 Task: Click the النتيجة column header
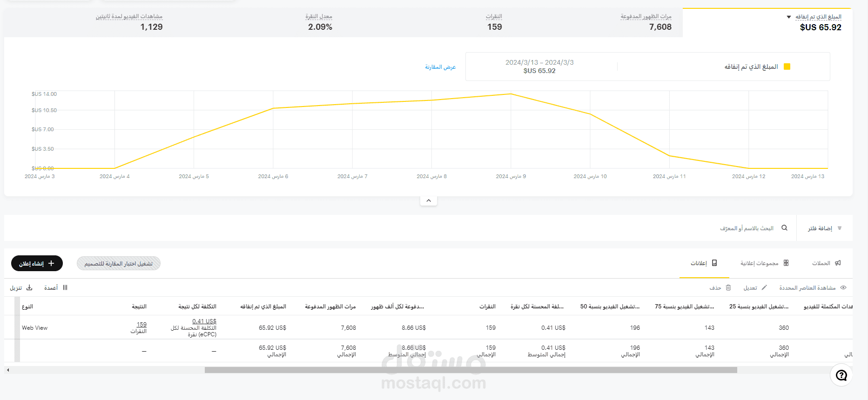(139, 307)
